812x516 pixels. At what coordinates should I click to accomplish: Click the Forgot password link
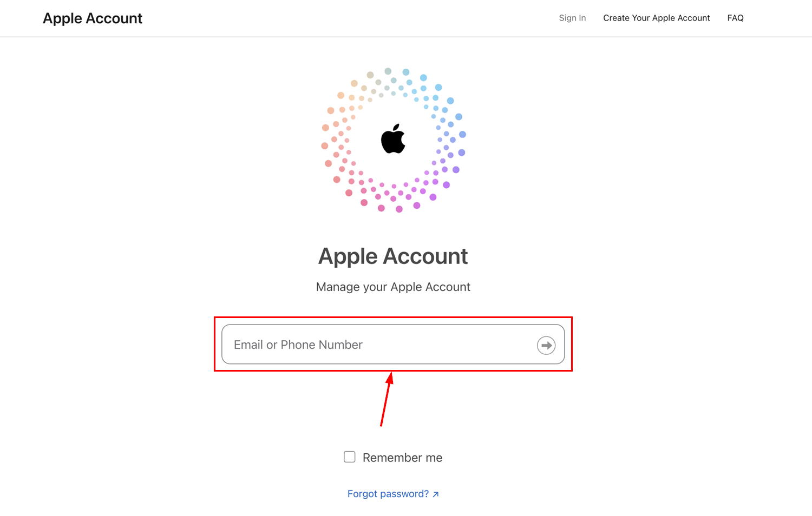tap(388, 493)
